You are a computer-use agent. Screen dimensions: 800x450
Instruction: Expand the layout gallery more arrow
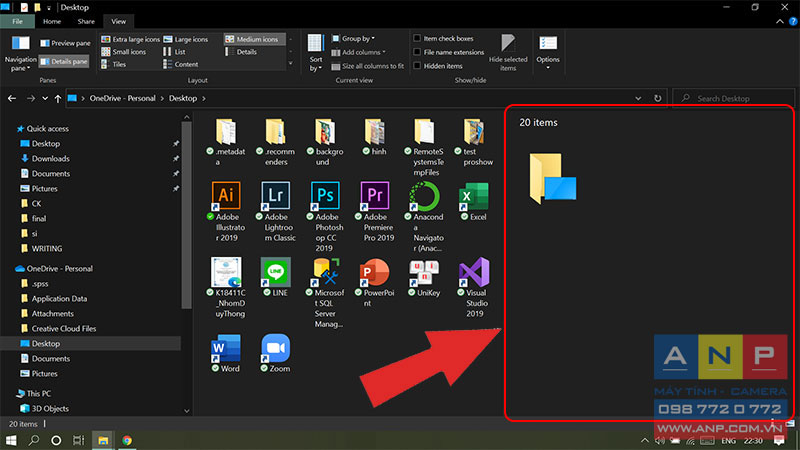pyautogui.click(x=291, y=64)
